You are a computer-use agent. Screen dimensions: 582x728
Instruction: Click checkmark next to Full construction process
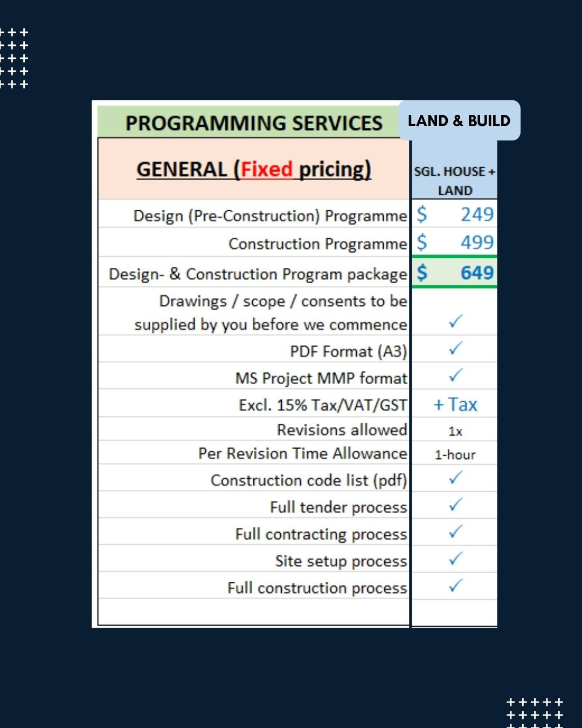pyautogui.click(x=455, y=586)
